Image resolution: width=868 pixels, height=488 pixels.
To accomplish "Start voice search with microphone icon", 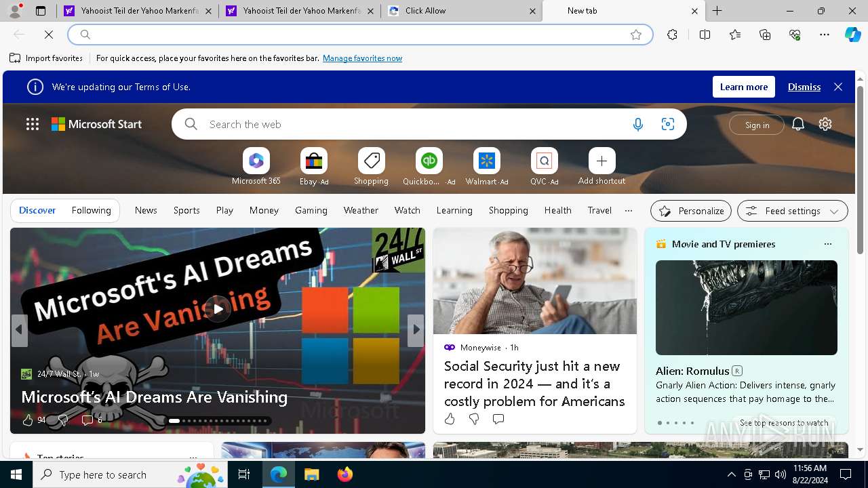I will [x=638, y=124].
